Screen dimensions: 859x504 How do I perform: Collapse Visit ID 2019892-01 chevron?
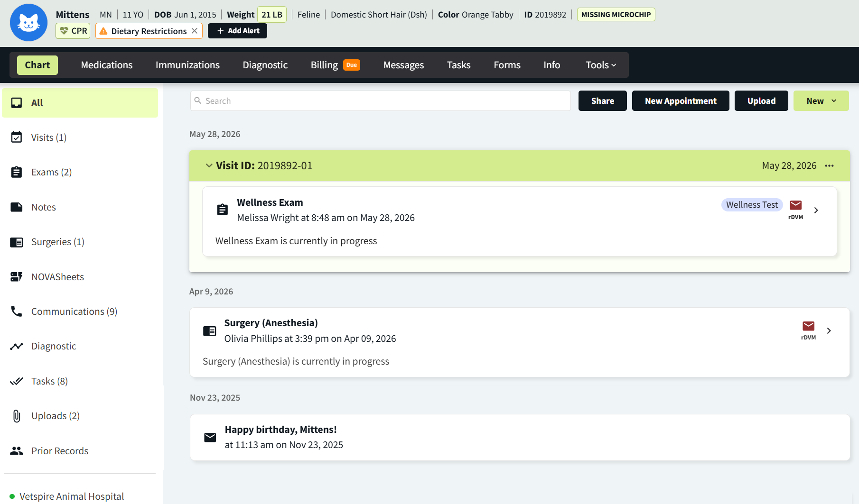click(209, 165)
